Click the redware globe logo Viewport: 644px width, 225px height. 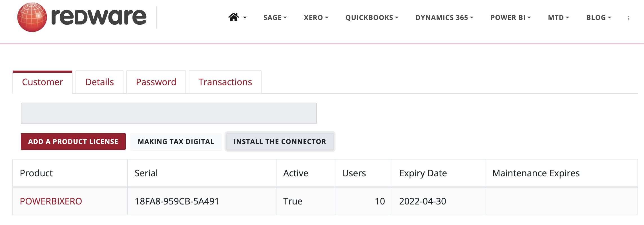pos(32,17)
